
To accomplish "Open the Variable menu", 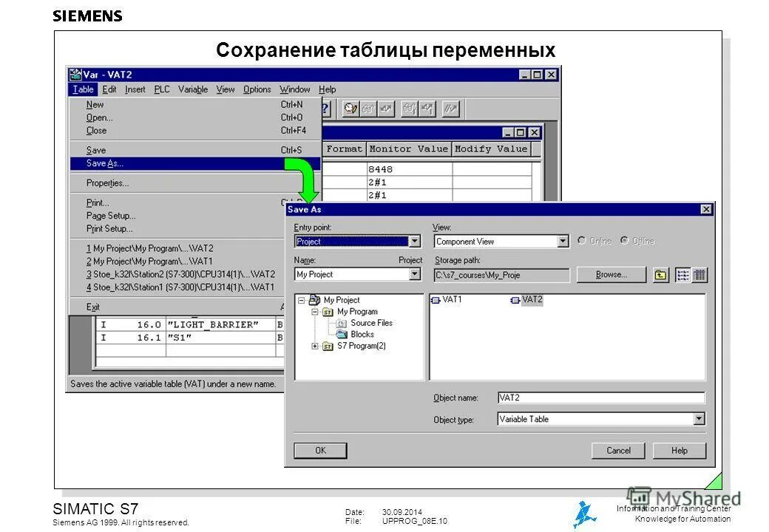I will pyautogui.click(x=193, y=89).
